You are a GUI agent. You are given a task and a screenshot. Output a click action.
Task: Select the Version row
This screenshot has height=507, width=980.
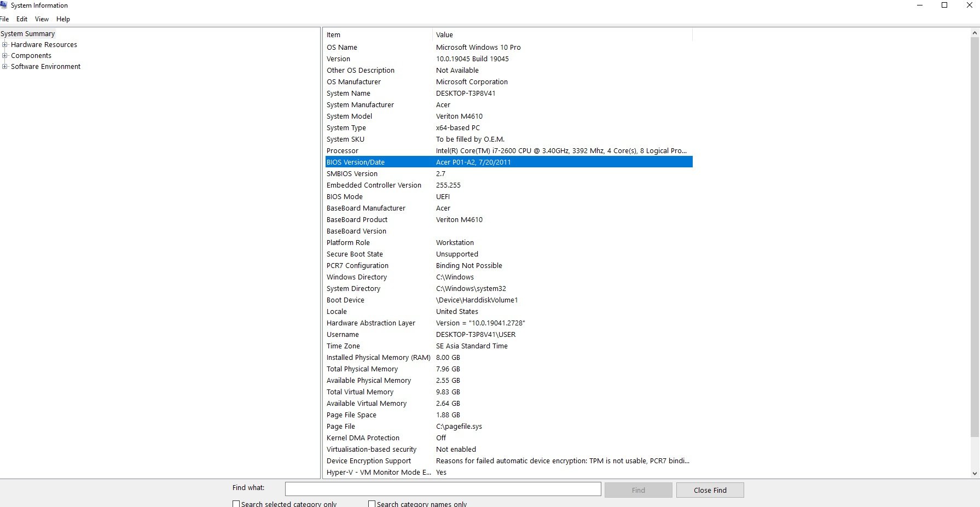(509, 59)
